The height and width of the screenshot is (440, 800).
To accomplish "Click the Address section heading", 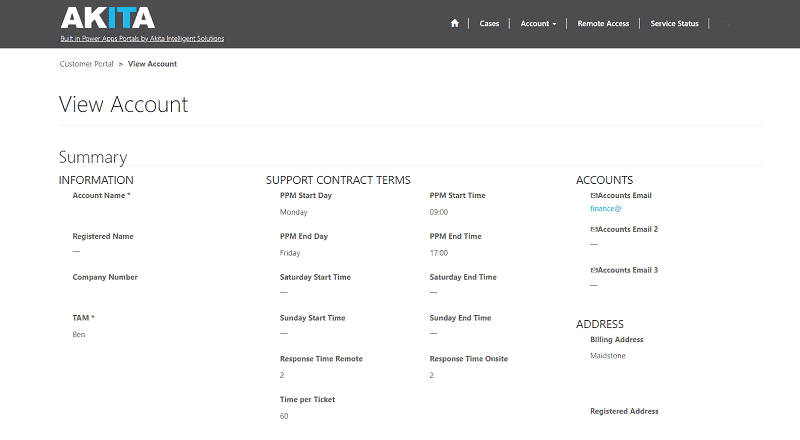I will (600, 324).
